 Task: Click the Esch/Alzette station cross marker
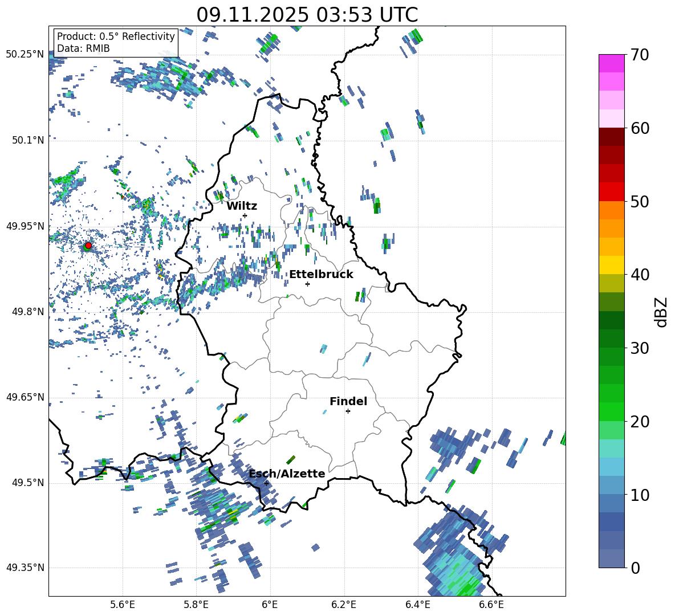click(x=266, y=483)
